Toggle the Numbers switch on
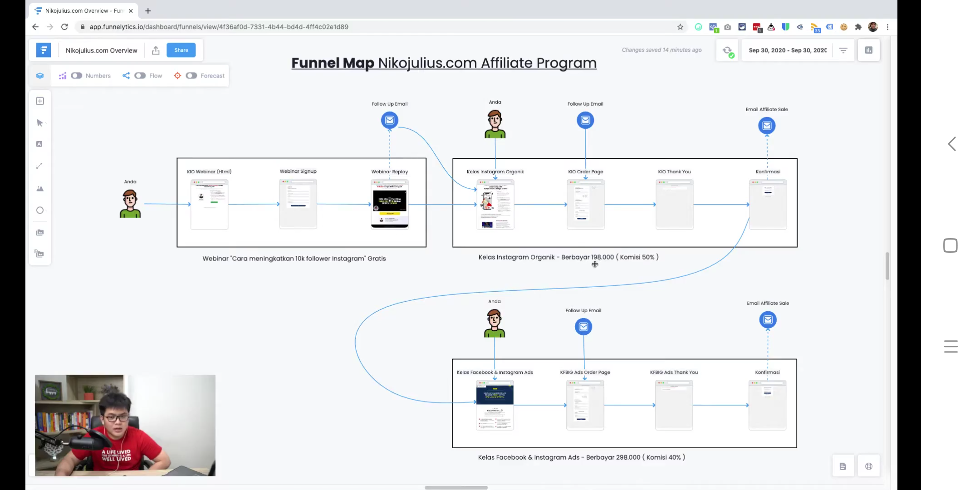This screenshot has width=980, height=490. (76, 76)
